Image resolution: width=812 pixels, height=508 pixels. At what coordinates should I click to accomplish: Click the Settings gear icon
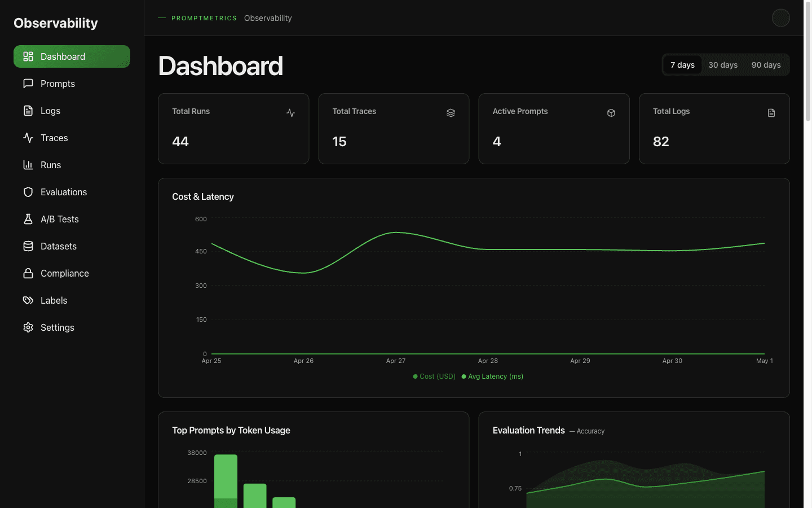coord(28,327)
